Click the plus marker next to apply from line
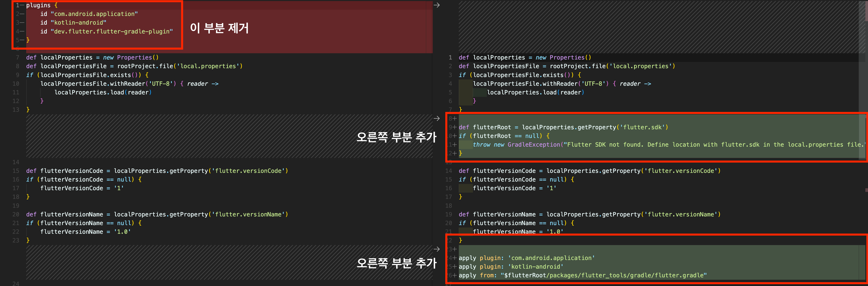 pos(455,275)
